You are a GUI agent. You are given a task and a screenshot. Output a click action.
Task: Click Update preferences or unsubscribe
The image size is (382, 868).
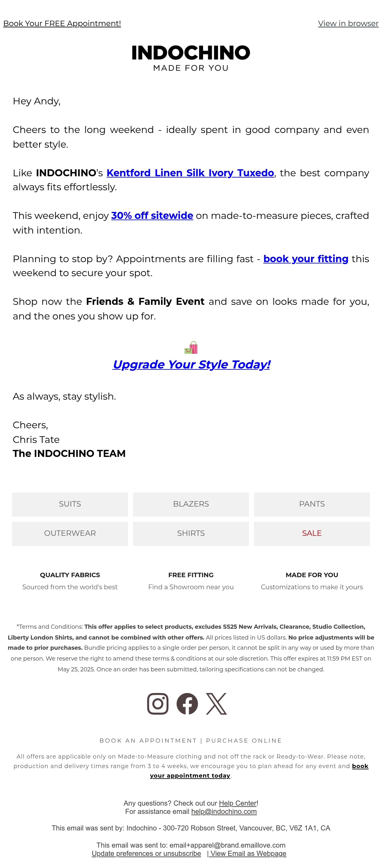[x=146, y=853]
